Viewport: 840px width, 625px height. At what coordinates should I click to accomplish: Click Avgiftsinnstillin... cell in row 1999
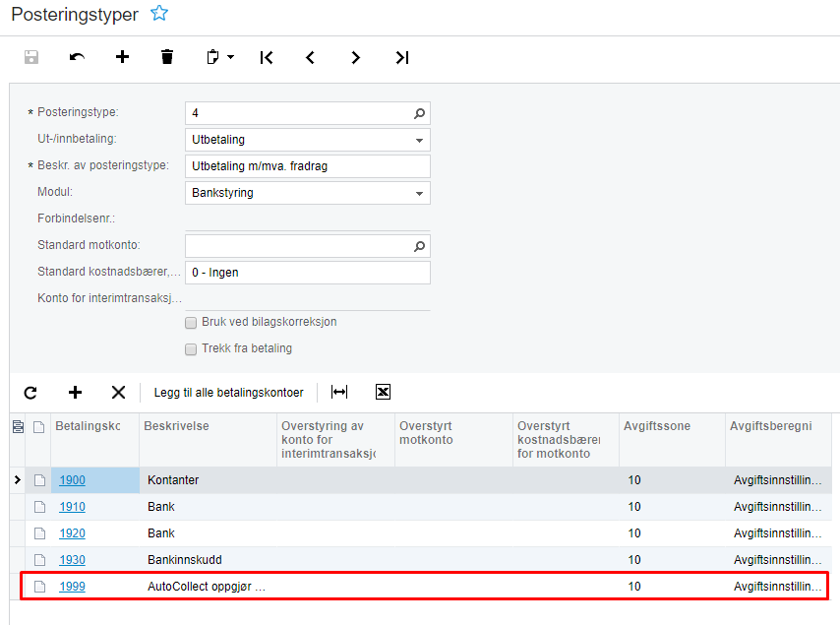(x=777, y=587)
